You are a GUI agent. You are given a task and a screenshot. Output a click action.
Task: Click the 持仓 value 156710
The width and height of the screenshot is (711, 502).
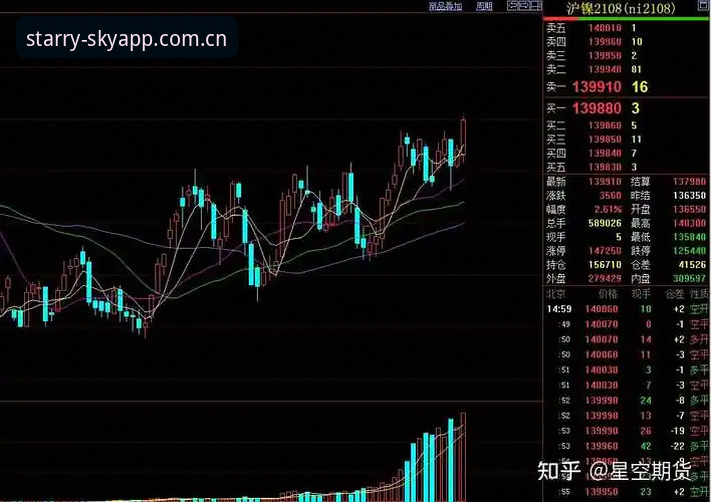coord(605,264)
